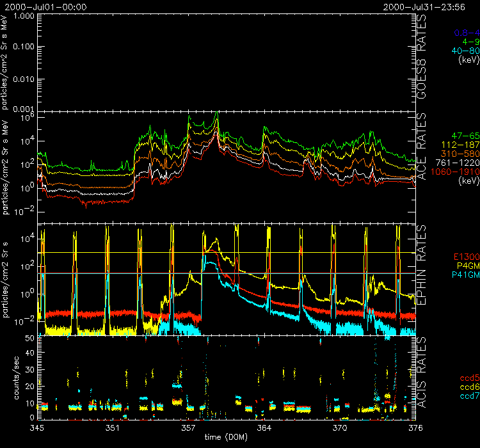Select the 47-65 ACE legend label
This screenshot has height=448, width=480.
[465, 136]
